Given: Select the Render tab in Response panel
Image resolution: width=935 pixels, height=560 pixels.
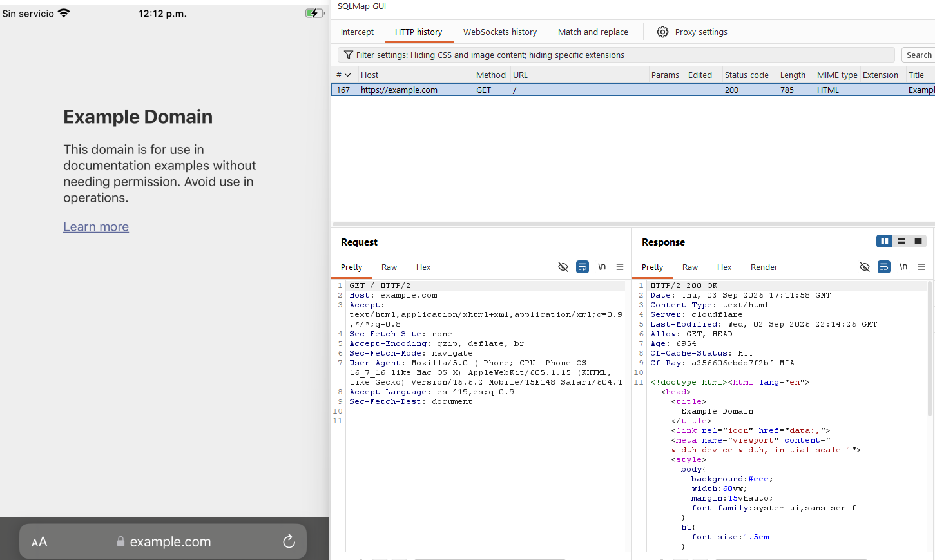Looking at the screenshot, I should point(764,267).
